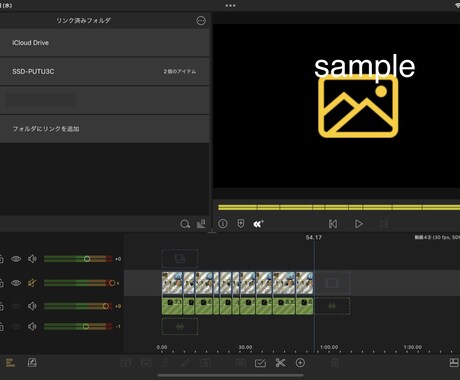The height and width of the screenshot is (380, 460).
Task: Open the clip editor icon in bottom-left toolbar
Action: (x=32, y=363)
